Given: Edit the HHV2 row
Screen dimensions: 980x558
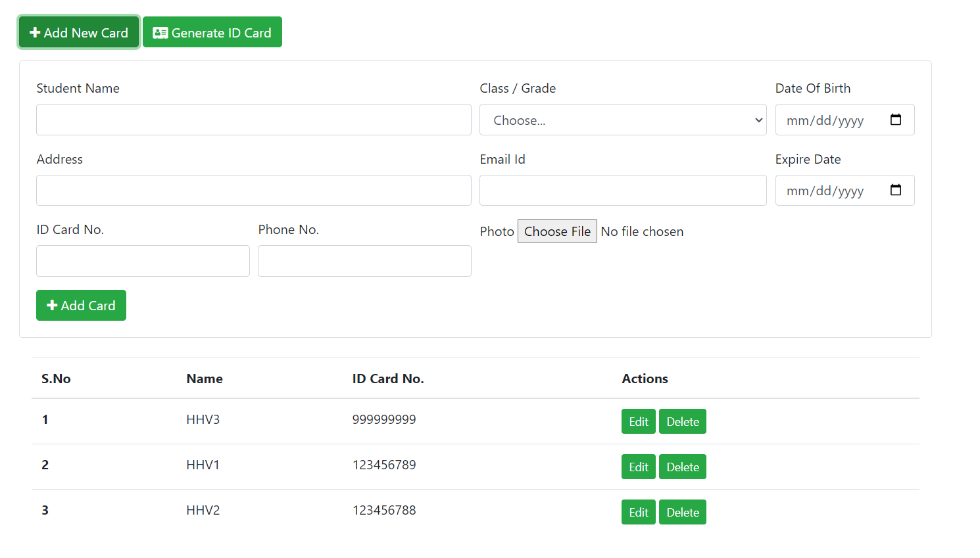Looking at the screenshot, I should pyautogui.click(x=638, y=513).
